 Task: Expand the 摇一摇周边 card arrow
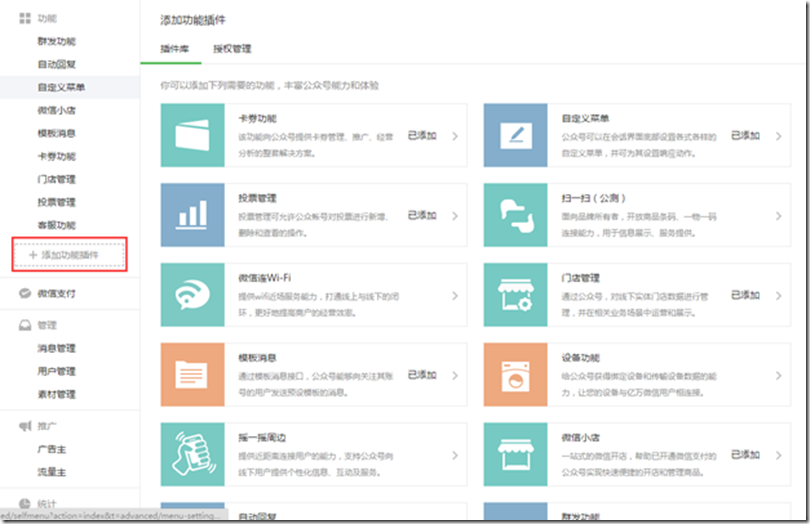[x=455, y=456]
